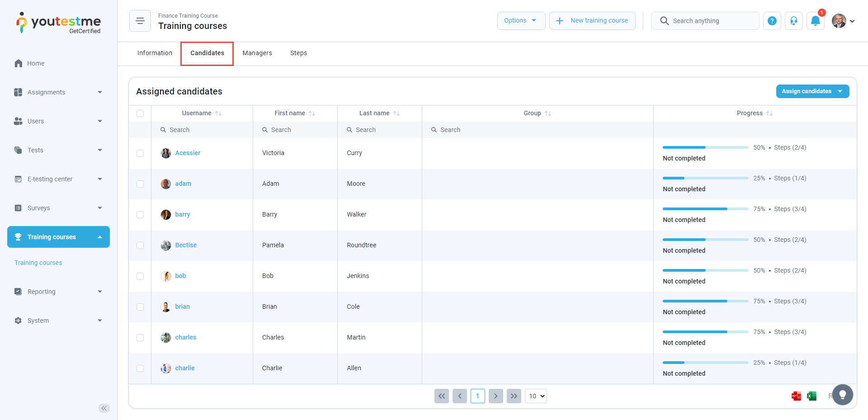Tick the checkbox for user barry

[x=140, y=215]
